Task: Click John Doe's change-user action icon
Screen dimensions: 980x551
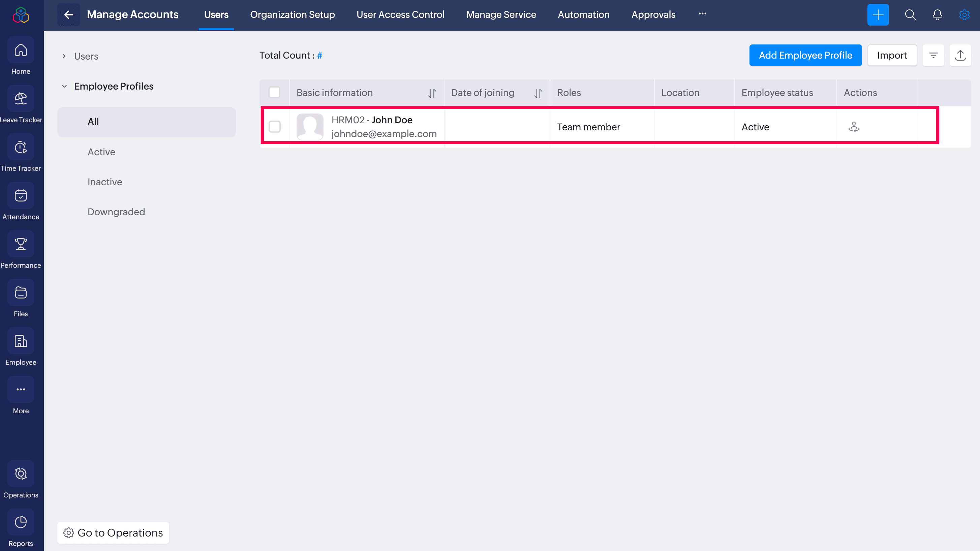Action: [x=854, y=127]
